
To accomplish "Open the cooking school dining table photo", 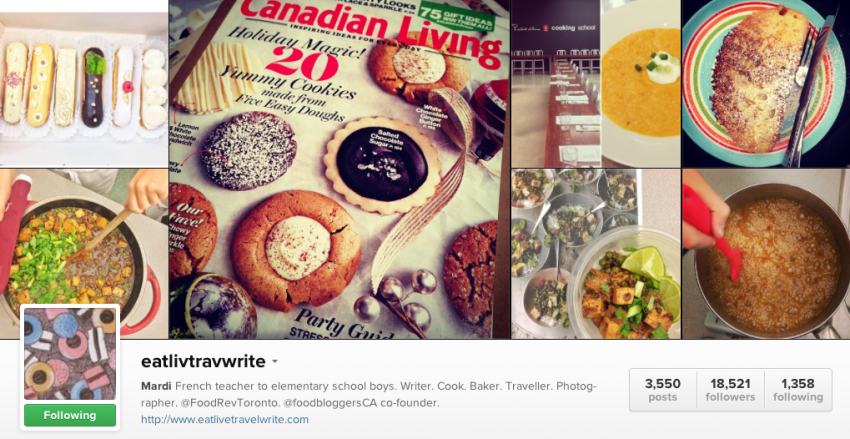I will click(556, 83).
